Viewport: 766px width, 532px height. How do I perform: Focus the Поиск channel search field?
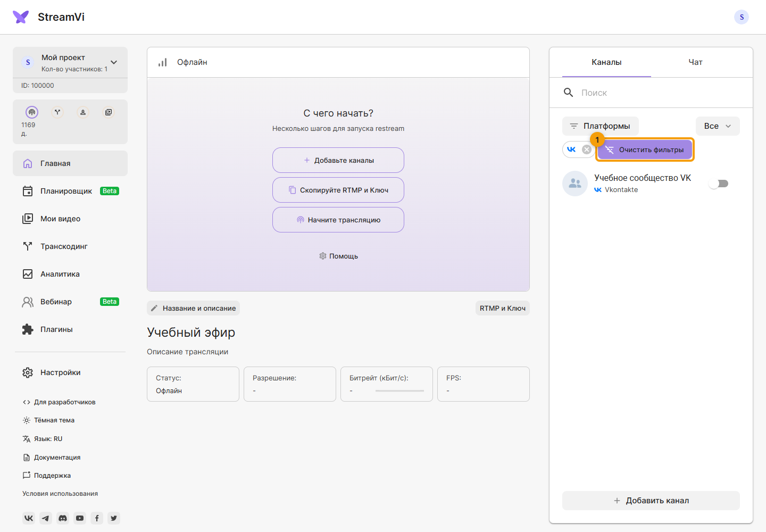point(651,93)
